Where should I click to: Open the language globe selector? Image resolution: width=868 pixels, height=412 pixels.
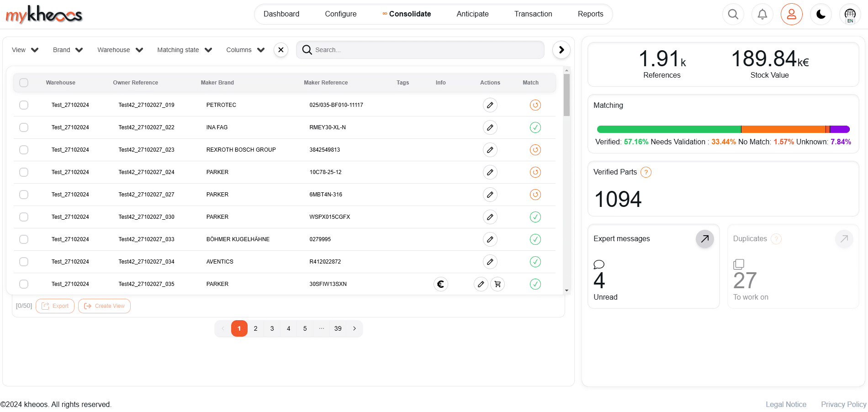tap(850, 14)
